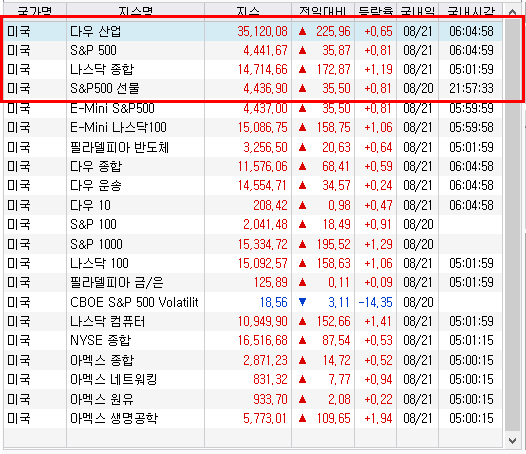Select the 아멕스 원유 row
This screenshot has height=454, width=526.
click(253, 399)
